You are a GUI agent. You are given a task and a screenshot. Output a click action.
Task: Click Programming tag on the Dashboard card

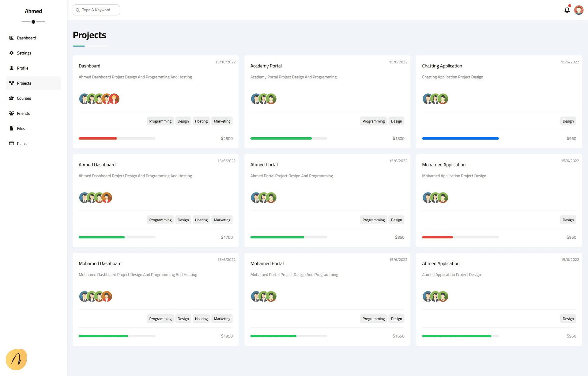pyautogui.click(x=160, y=121)
